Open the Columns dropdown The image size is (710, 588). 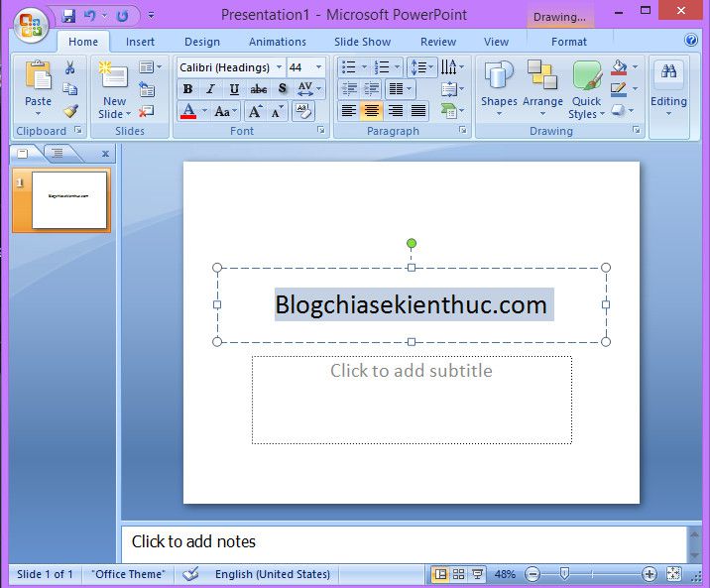tap(401, 88)
